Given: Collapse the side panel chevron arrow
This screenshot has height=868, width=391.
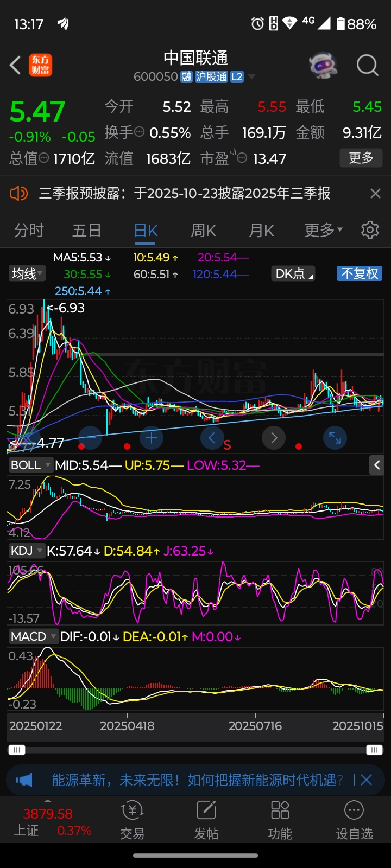Looking at the screenshot, I should (377, 465).
